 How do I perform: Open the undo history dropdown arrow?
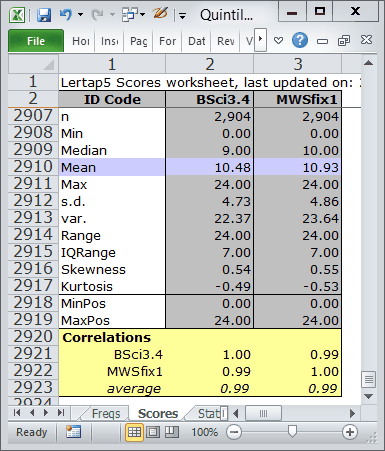(x=80, y=15)
